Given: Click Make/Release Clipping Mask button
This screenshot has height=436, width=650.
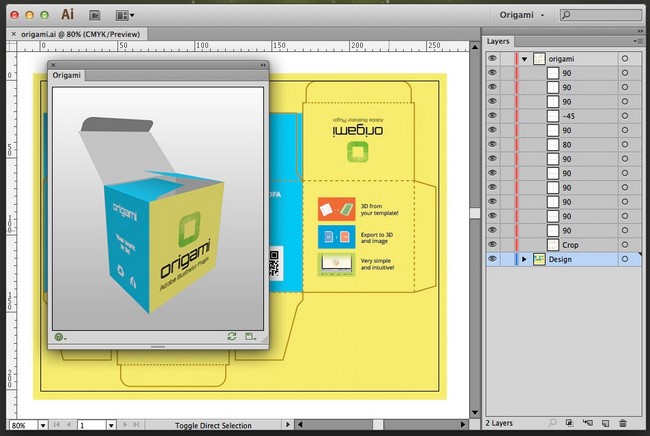Looking at the screenshot, I should pos(570,423).
